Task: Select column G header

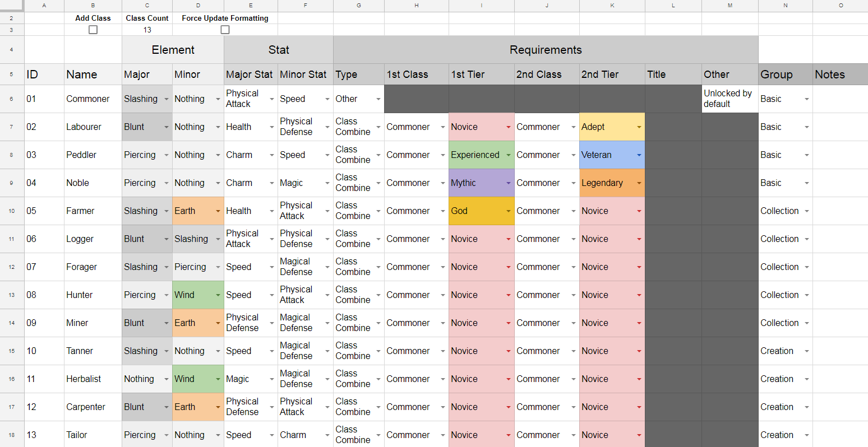Action: [x=358, y=6]
